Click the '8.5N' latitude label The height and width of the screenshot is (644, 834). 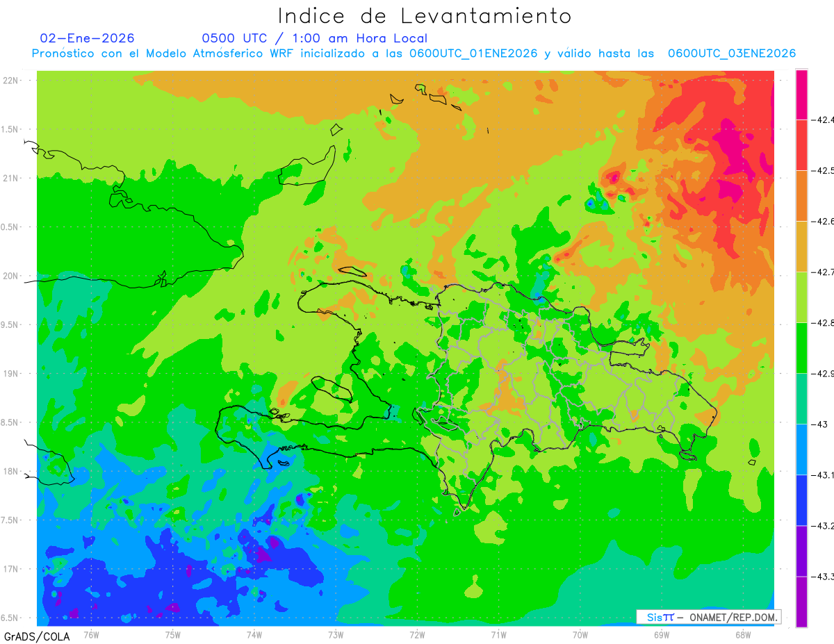point(10,422)
